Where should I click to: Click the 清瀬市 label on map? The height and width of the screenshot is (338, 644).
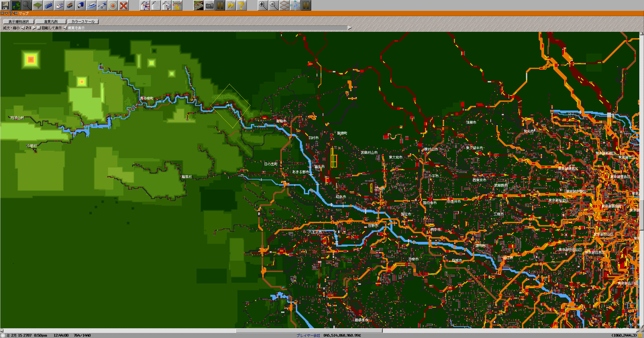coord(471,122)
